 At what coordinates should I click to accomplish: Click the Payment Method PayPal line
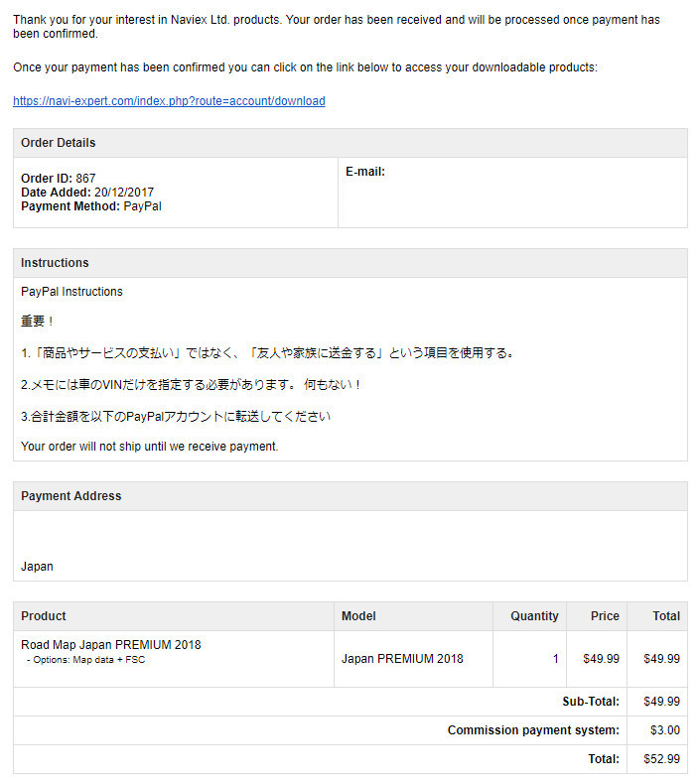tap(91, 206)
